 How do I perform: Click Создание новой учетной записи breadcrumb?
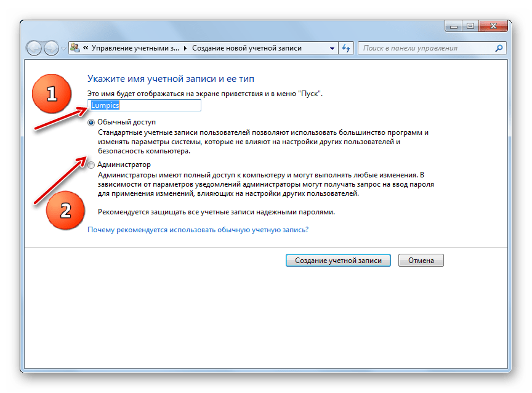point(247,48)
